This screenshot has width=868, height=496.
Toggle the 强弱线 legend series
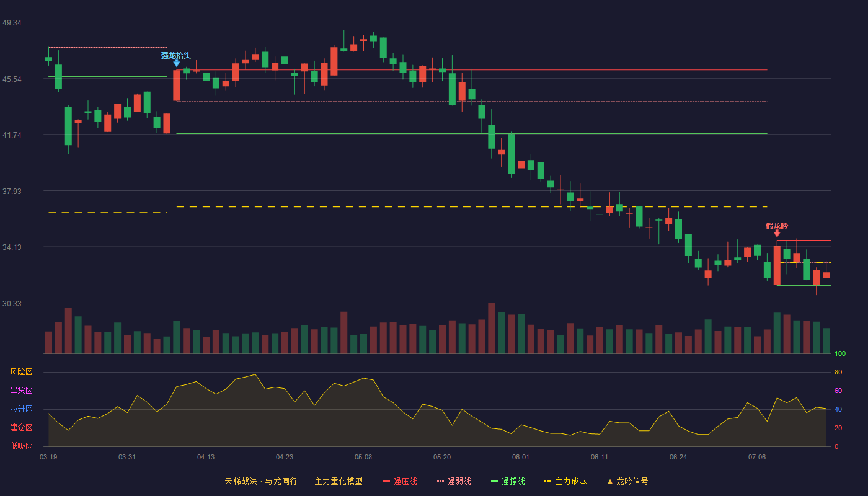[x=454, y=481]
